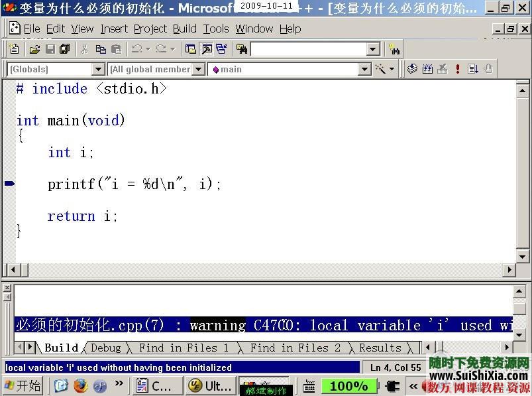Switch to the Debug tab in output pane
Viewport: 532px width, 396px height.
click(x=106, y=348)
